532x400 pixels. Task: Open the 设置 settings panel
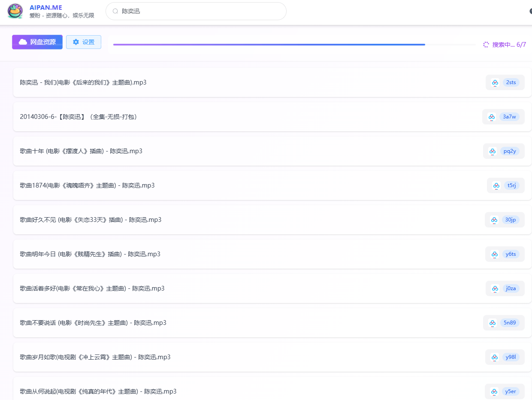point(83,42)
